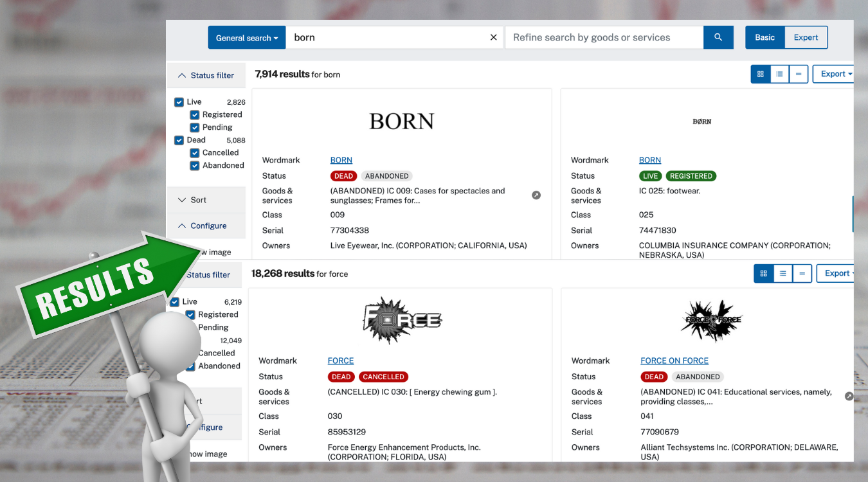This screenshot has height=482, width=868.
Task: Toggle Abandoned checkbox in born results filter
Action: (195, 166)
